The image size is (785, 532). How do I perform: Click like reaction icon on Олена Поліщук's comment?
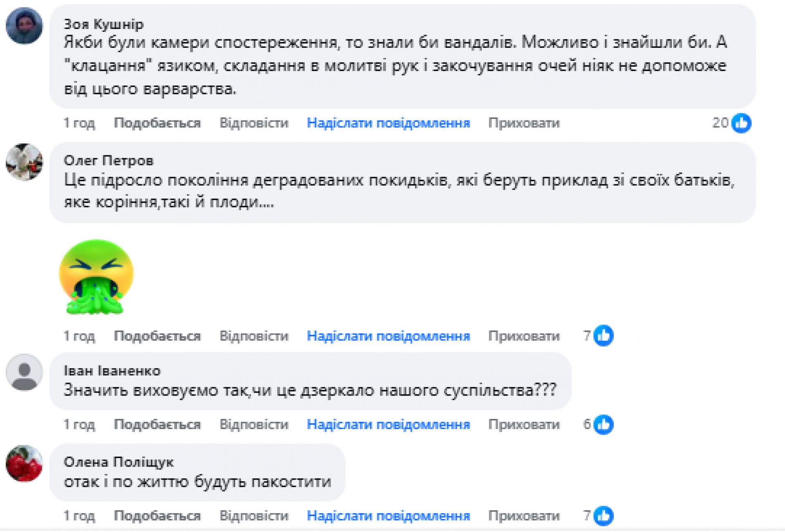pos(603,516)
